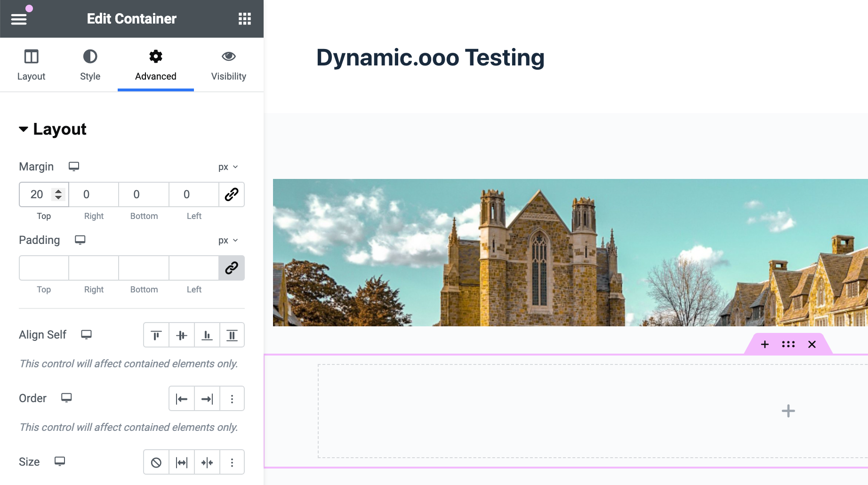Open the hamburger menu in panel header
Image resolution: width=868 pixels, height=485 pixels.
point(19,19)
